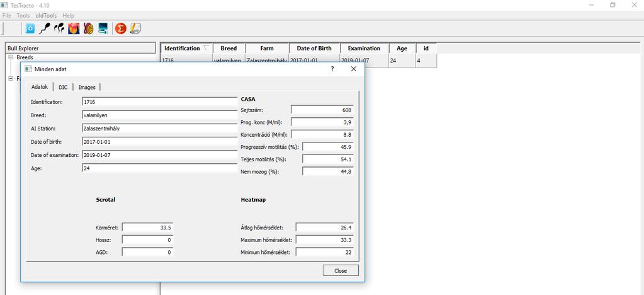Viewport: 644px width, 295px height.
Task: Click the sort arrow on Identification header
Action: click(206, 48)
